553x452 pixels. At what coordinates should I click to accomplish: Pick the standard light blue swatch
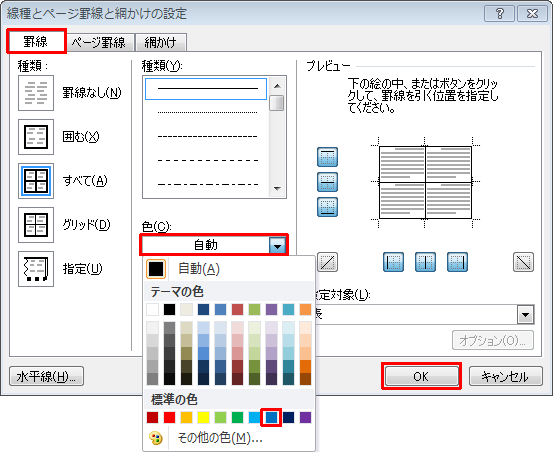(x=254, y=418)
